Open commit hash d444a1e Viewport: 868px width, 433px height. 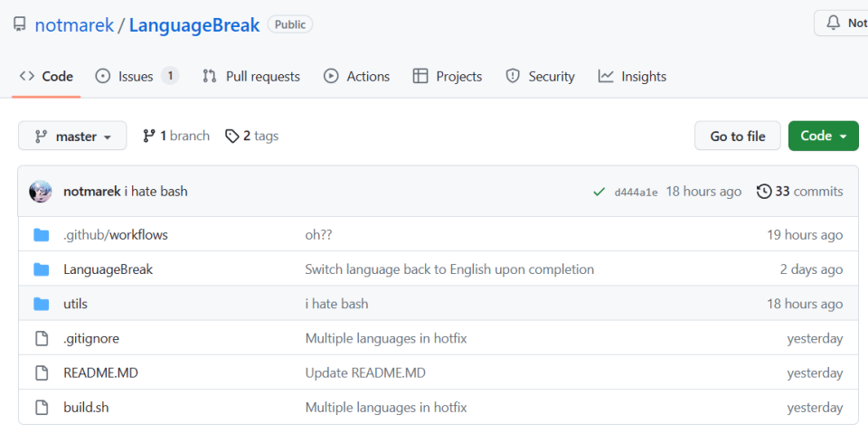[x=634, y=193]
